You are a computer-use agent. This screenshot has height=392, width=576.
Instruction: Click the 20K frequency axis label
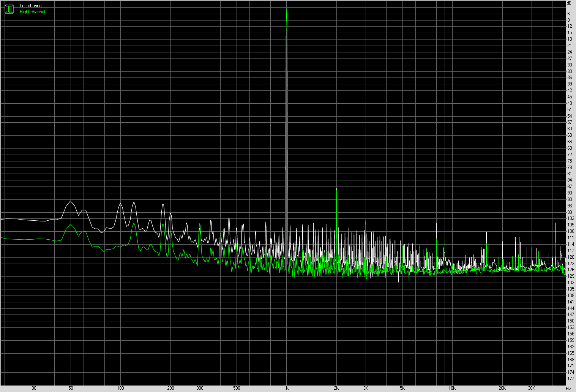coord(502,388)
